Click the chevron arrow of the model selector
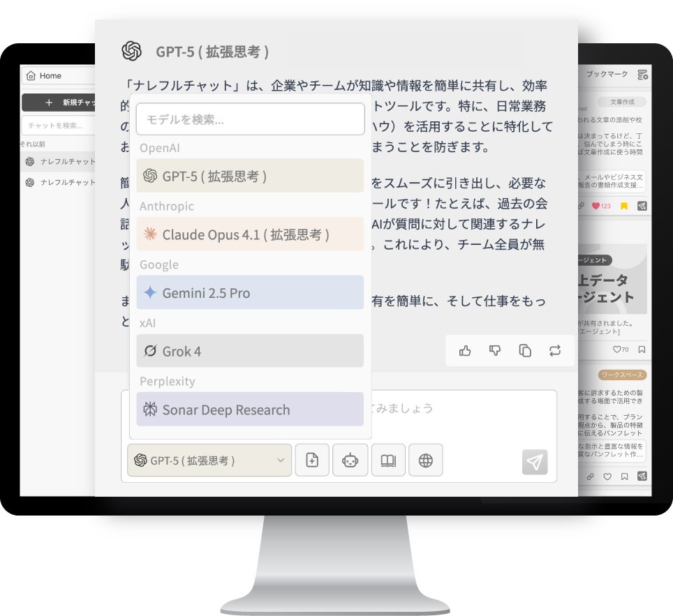Screen dimensions: 673x616 pyautogui.click(x=281, y=460)
